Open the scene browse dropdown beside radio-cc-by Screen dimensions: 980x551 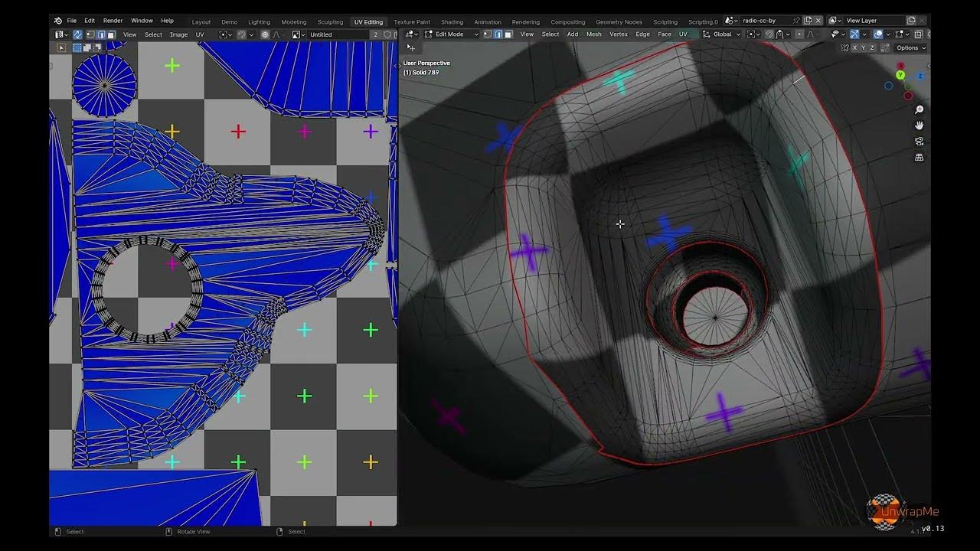[x=731, y=21]
